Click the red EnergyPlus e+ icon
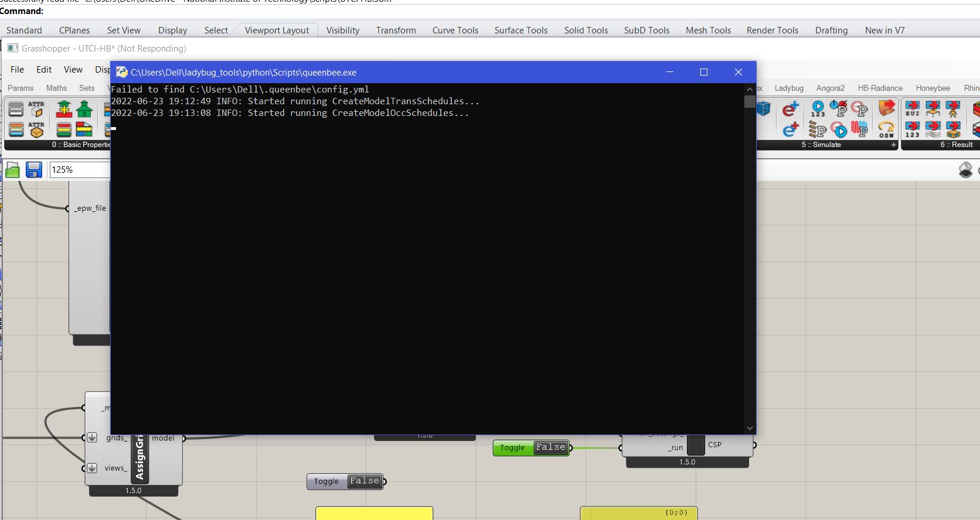 click(x=791, y=109)
